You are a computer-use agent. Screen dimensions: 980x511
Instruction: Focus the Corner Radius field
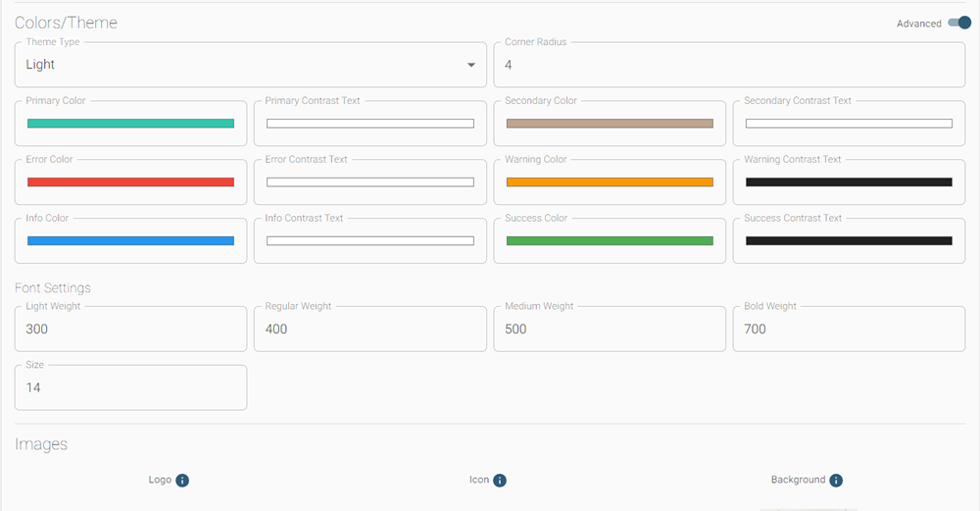point(729,65)
